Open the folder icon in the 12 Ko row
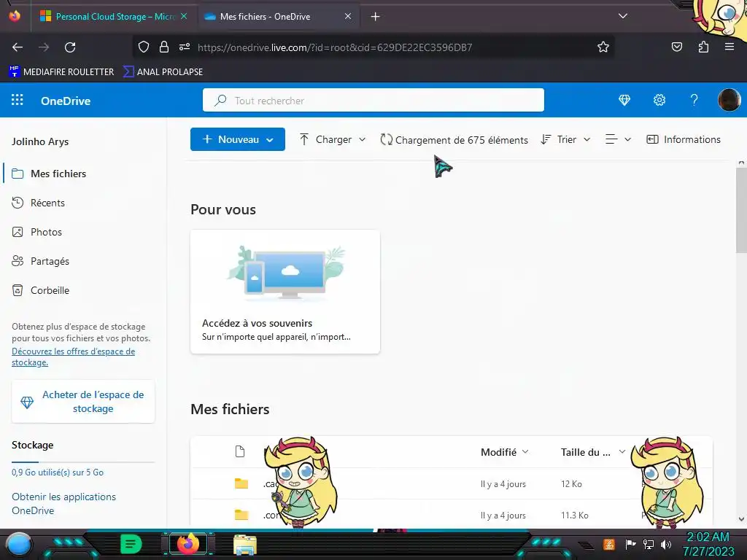This screenshot has width=747, height=560. click(241, 483)
